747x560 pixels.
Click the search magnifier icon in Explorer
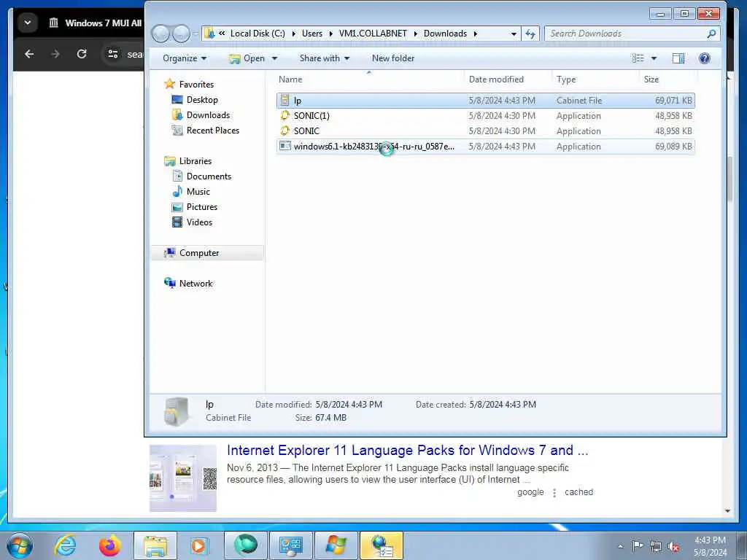(x=711, y=34)
